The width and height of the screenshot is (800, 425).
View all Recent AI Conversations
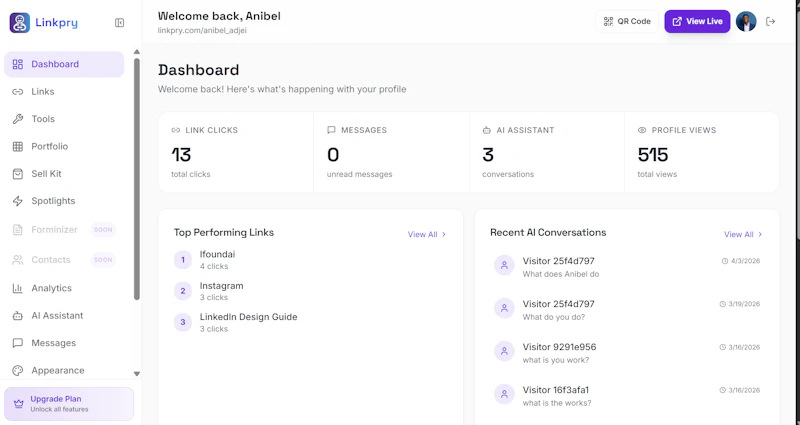pyautogui.click(x=743, y=235)
